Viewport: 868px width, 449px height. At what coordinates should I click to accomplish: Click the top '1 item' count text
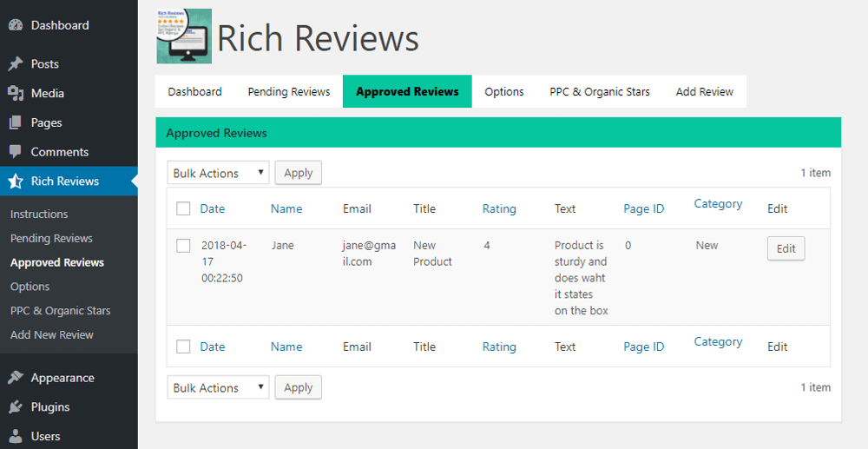815,173
